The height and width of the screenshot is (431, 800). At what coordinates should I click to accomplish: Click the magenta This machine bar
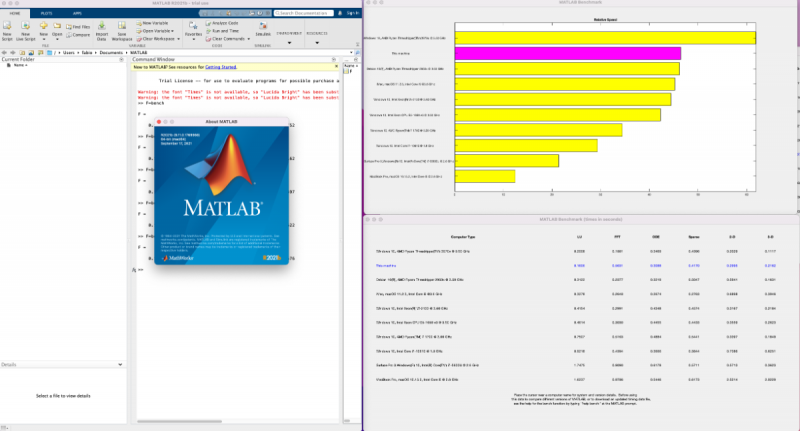pyautogui.click(x=567, y=54)
